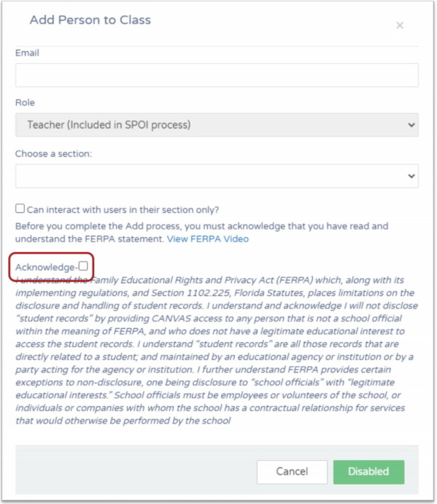This screenshot has height=504, width=437.
Task: Click the Email field label
Action: pyautogui.click(x=27, y=53)
